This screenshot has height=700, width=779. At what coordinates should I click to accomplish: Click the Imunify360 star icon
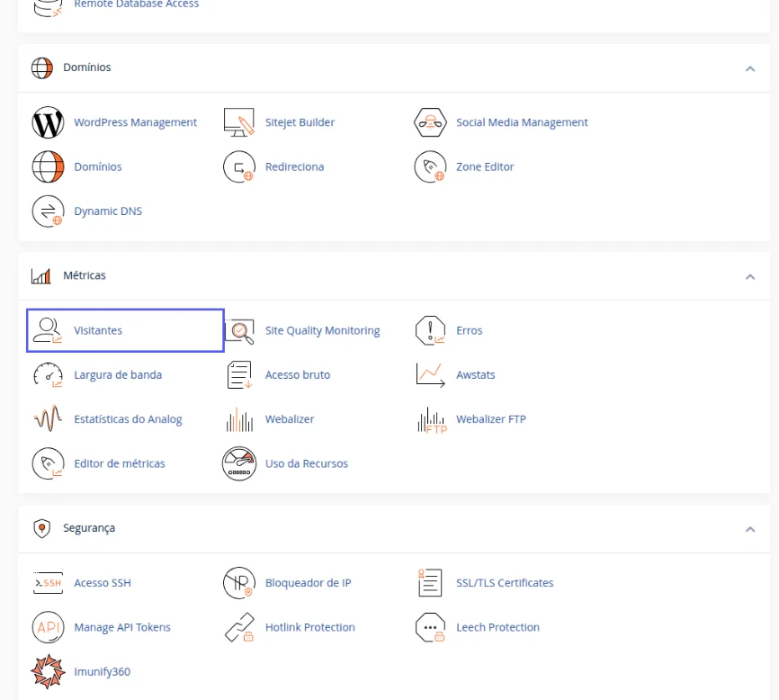click(x=48, y=672)
